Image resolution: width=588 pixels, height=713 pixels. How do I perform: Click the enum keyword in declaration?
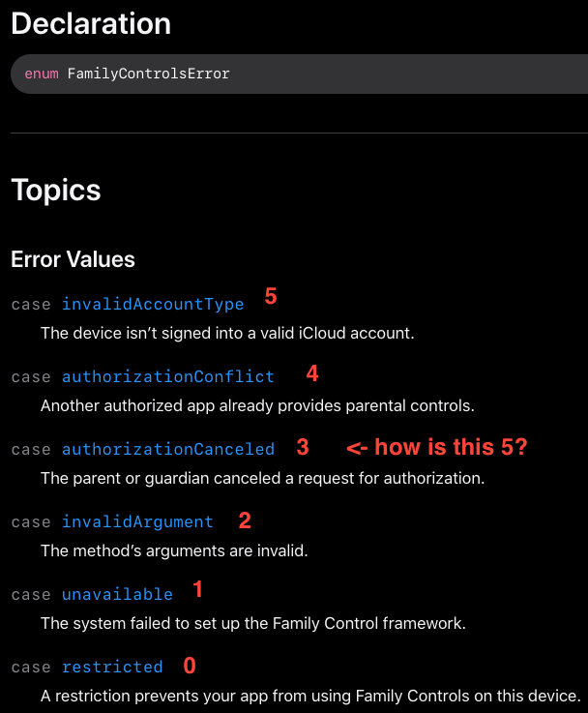(x=42, y=74)
